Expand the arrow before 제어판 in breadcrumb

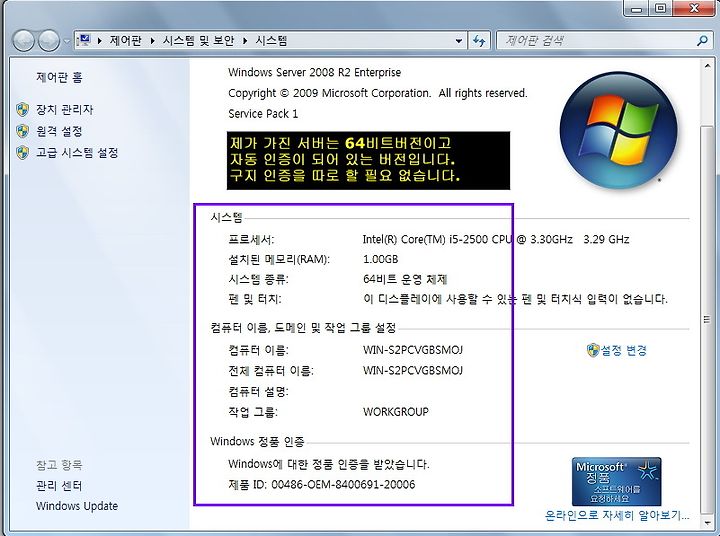[100, 41]
